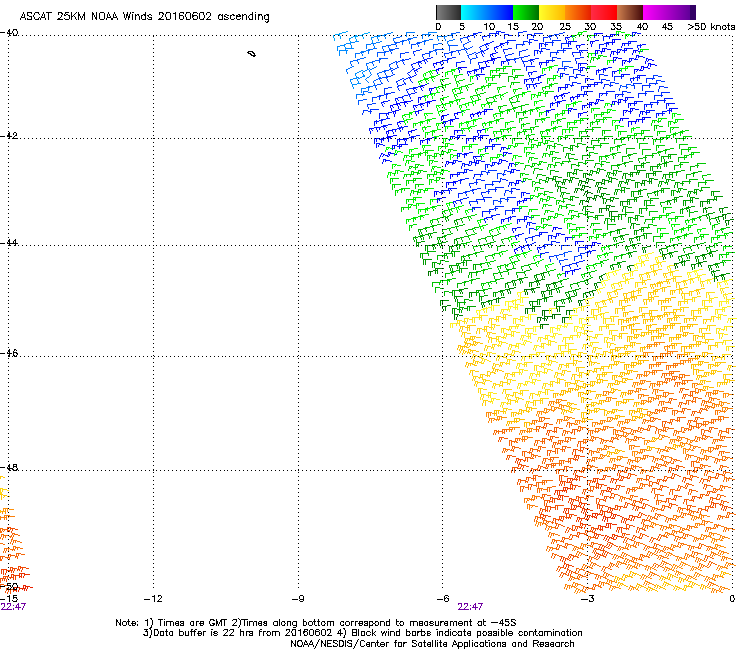This screenshot has width=740, height=650.
Task: Select the '5' label under the color scale
Action: pos(462,26)
